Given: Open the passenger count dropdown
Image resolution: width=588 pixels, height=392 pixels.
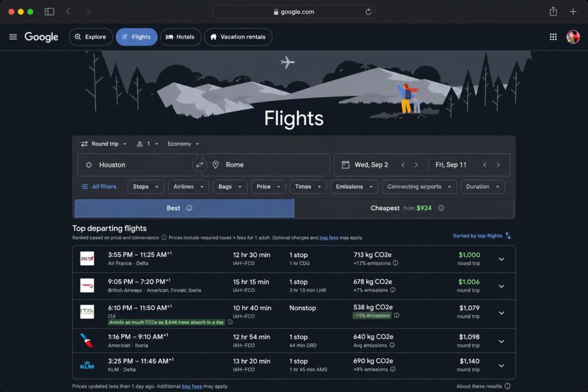Looking at the screenshot, I should coord(148,144).
